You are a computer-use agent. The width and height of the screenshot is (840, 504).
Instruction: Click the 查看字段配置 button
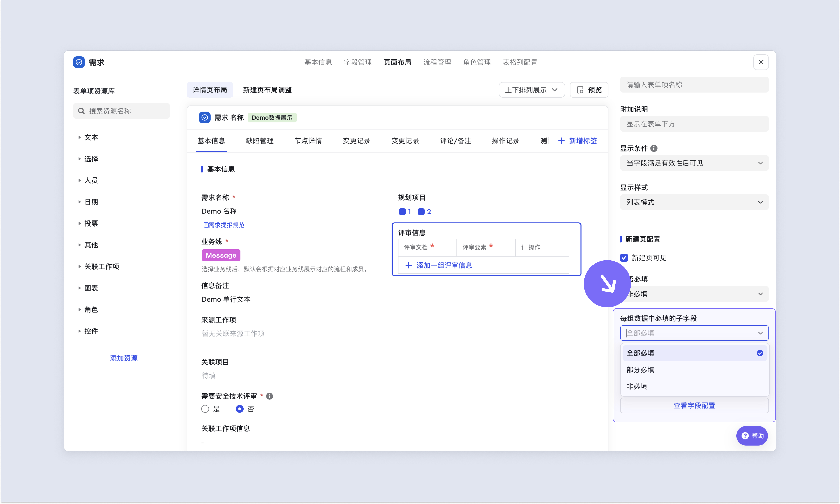click(694, 406)
